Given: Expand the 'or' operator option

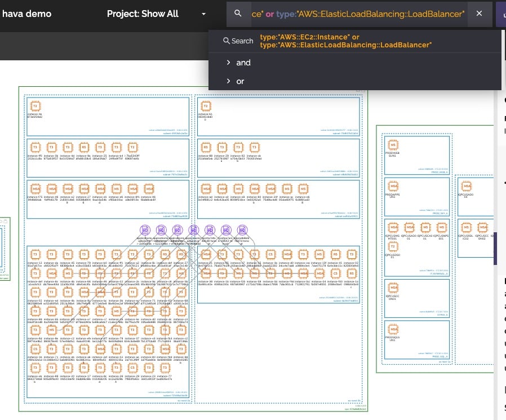Looking at the screenshot, I should pyautogui.click(x=240, y=81).
